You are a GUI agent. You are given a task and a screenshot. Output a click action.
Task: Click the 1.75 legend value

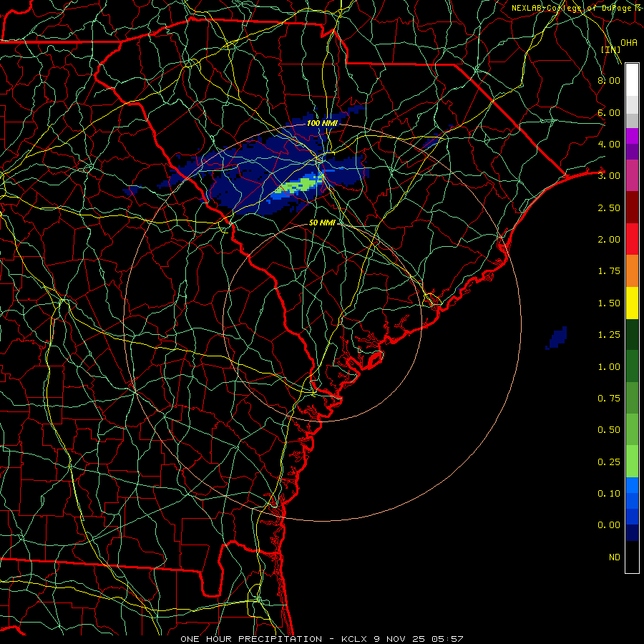[x=609, y=271]
